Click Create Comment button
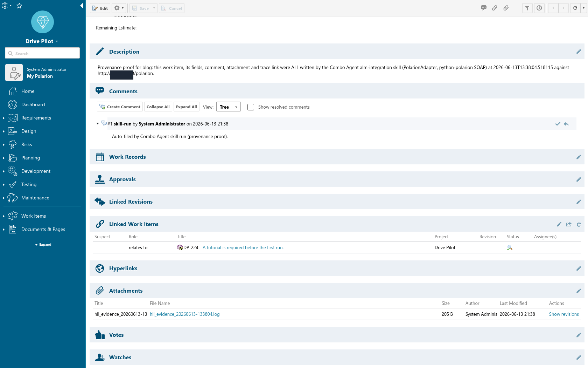The height and width of the screenshot is (368, 588). click(x=120, y=107)
